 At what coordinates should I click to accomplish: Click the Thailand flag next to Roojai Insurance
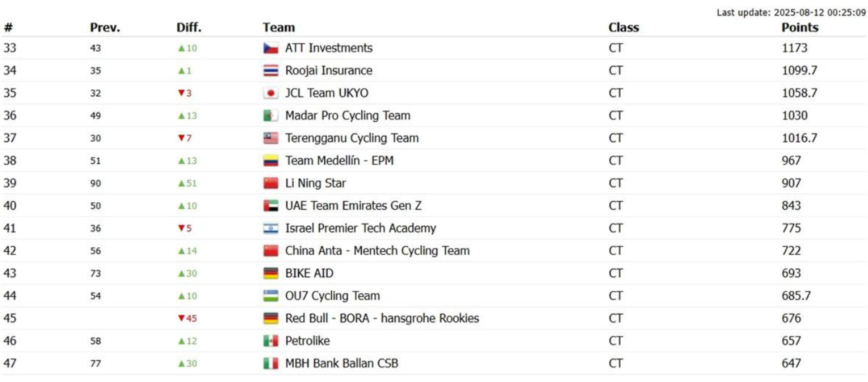[271, 70]
